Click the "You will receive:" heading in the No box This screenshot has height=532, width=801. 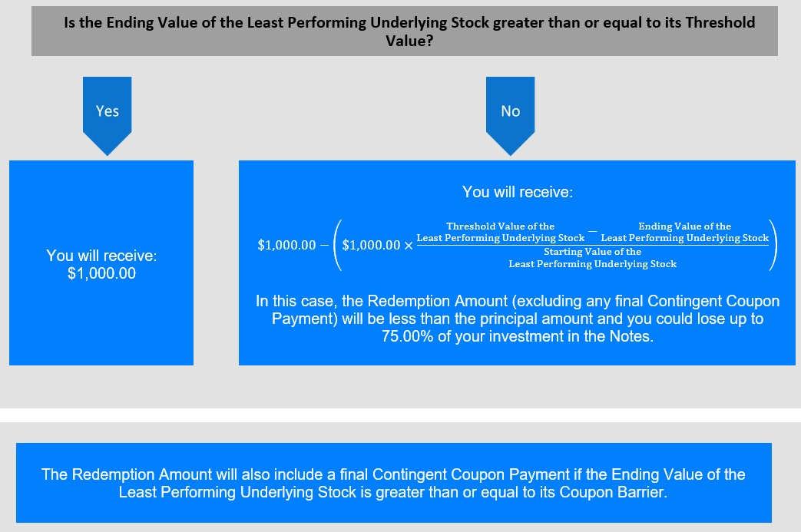[518, 192]
